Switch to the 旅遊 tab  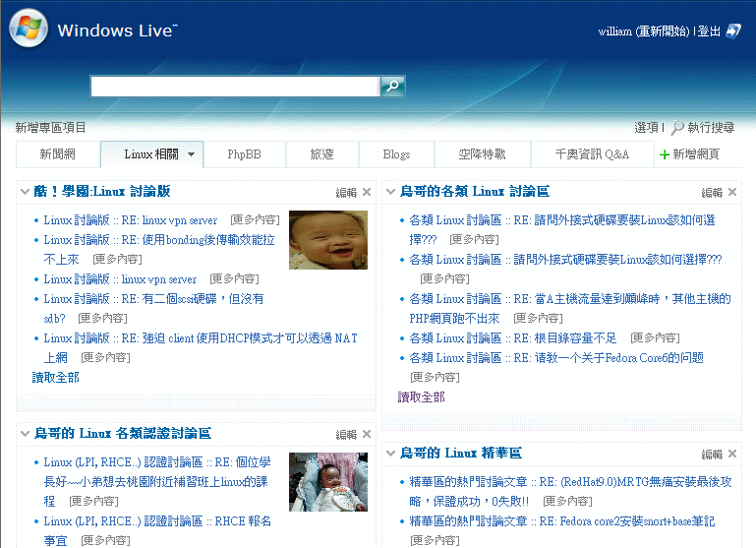[x=321, y=154]
